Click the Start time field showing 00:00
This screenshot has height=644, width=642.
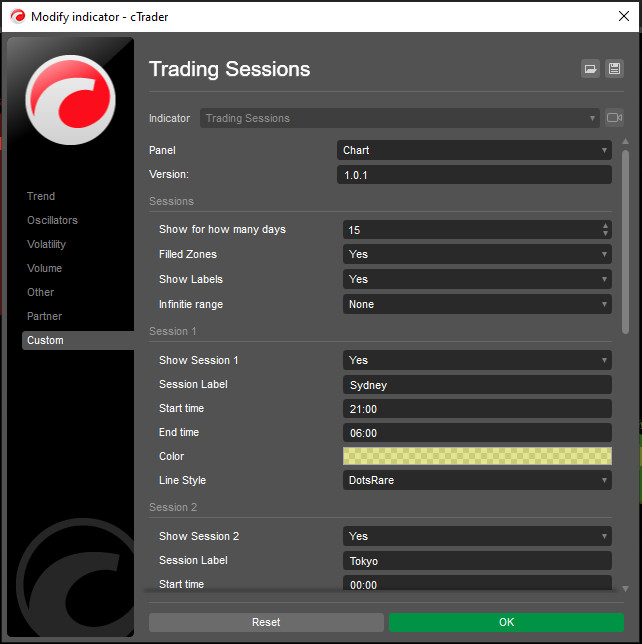click(477, 583)
